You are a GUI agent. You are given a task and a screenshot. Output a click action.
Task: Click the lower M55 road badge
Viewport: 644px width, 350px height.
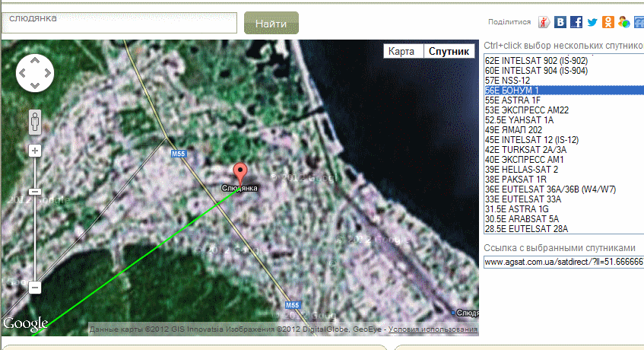pyautogui.click(x=293, y=305)
